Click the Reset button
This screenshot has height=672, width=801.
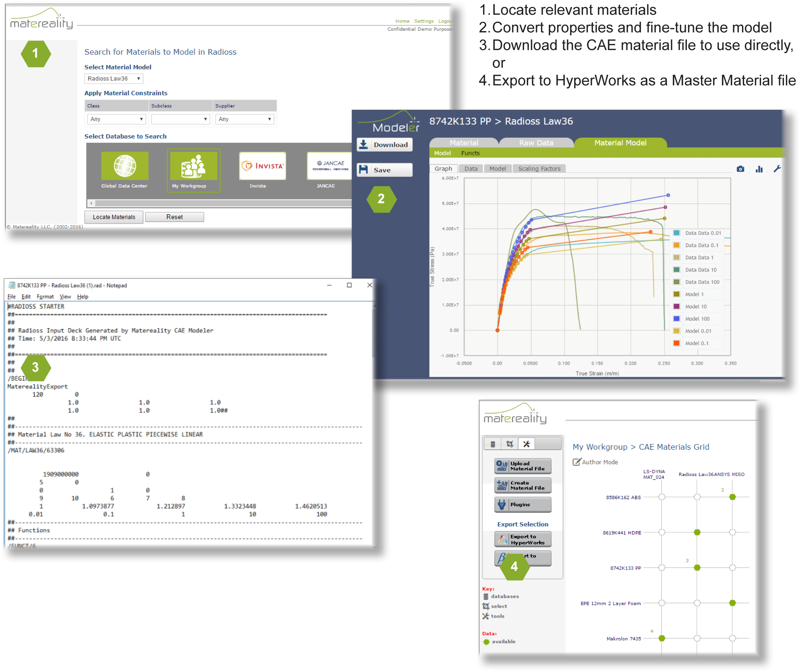175,217
